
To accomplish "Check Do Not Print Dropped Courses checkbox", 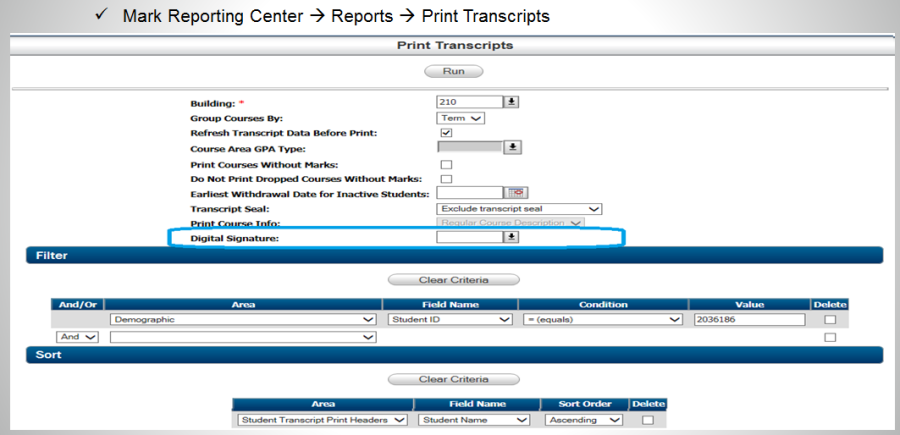I will (446, 178).
